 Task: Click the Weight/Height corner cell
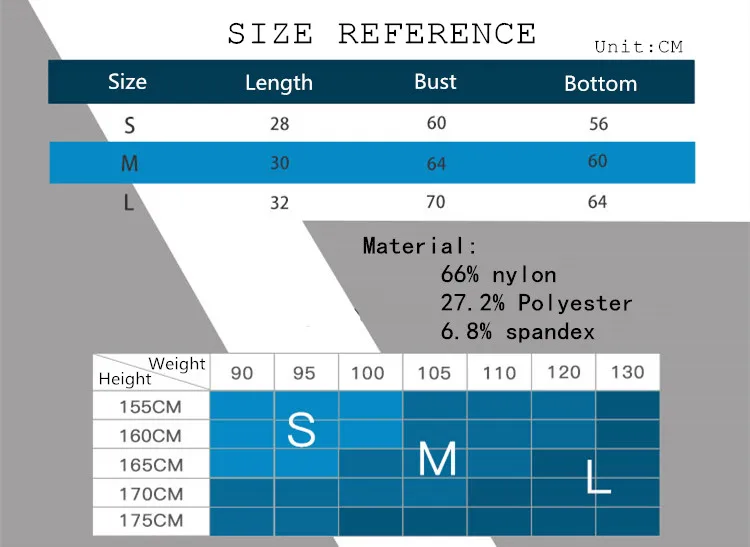pos(151,372)
